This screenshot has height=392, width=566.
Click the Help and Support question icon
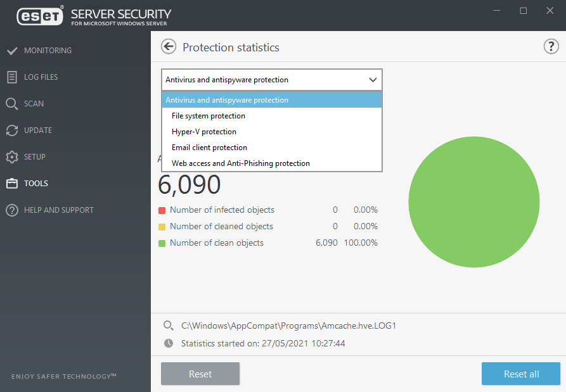pyautogui.click(x=12, y=210)
